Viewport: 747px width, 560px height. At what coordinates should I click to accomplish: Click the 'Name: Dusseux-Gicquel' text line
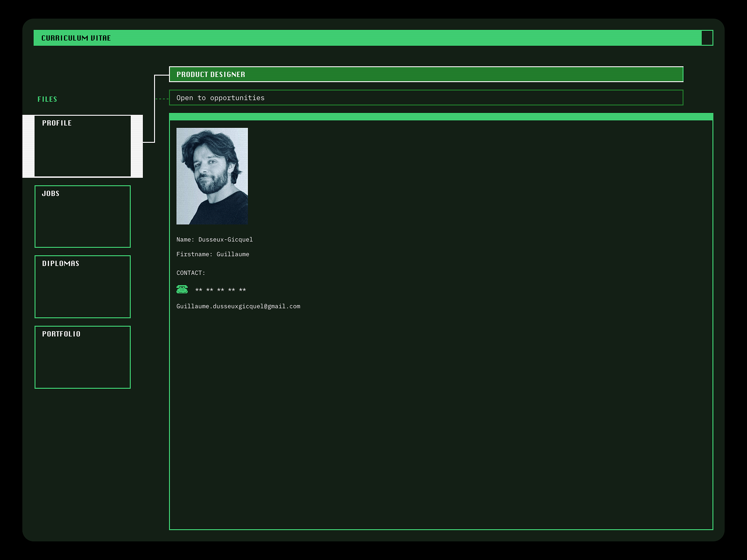coord(214,239)
